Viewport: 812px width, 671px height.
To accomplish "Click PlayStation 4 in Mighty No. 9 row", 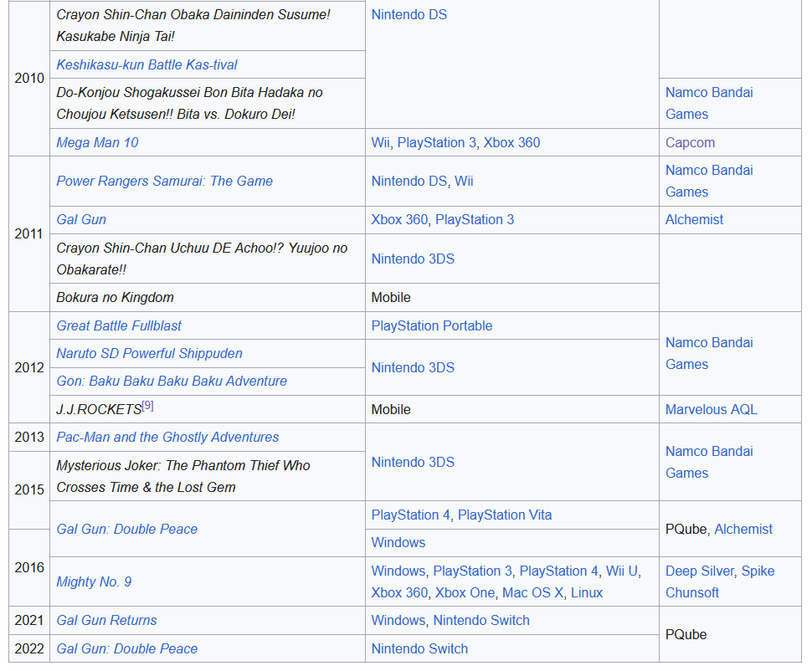I will pyautogui.click(x=558, y=571).
